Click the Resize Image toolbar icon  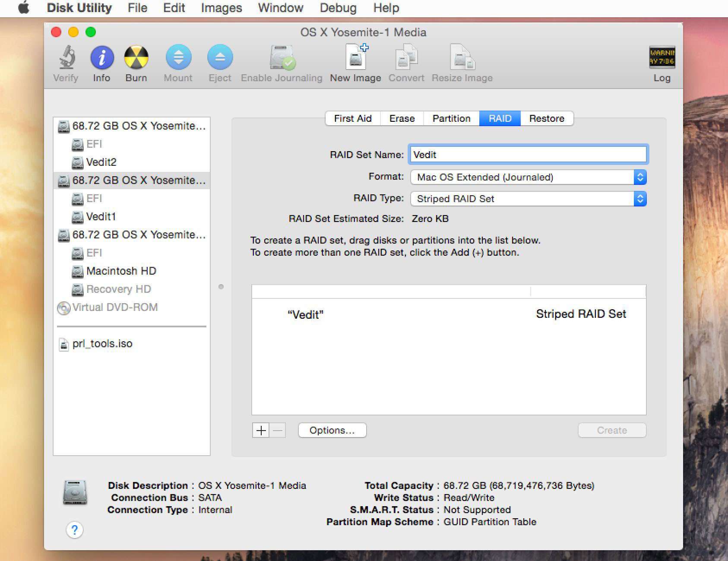tap(462, 57)
